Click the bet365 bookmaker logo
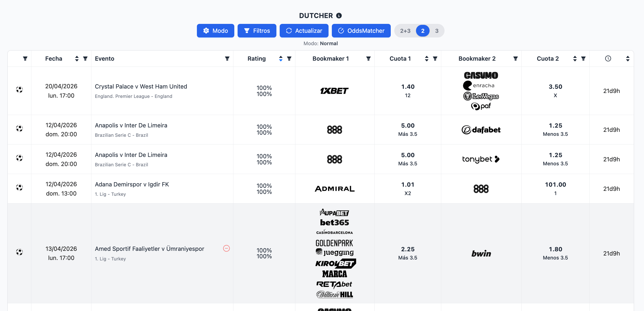The image size is (644, 311). pos(334,222)
